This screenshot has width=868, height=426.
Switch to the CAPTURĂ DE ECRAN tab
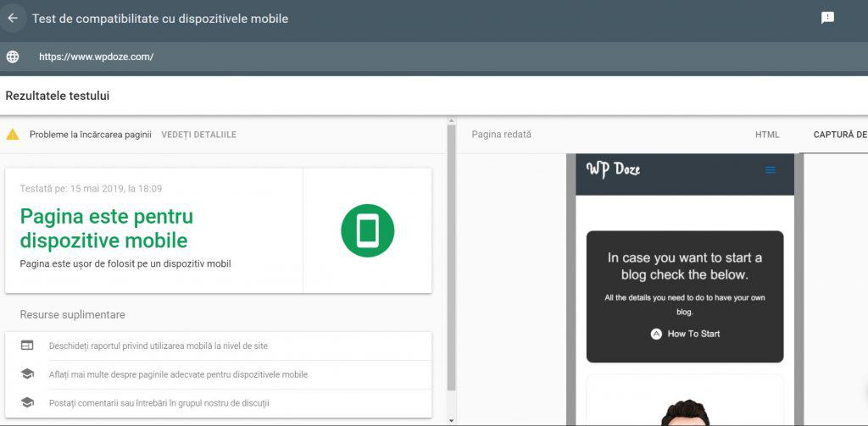pos(840,135)
